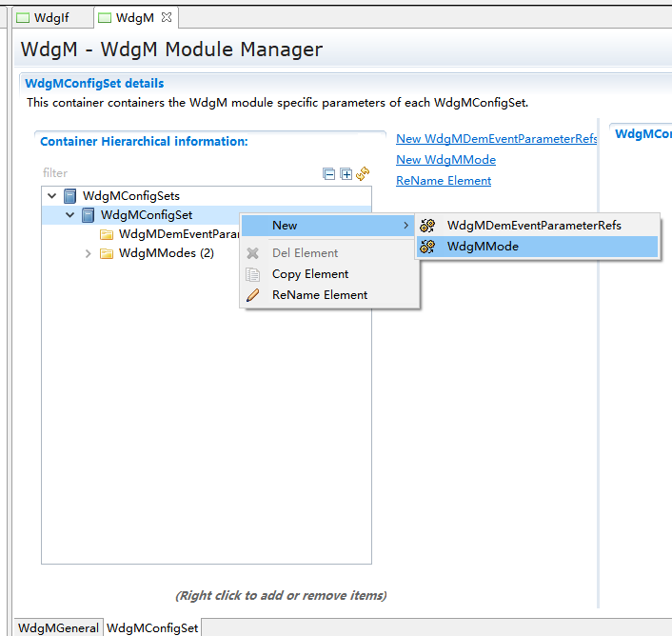Click the collapse all tree icon
This screenshot has width=672, height=636.
pos(329,174)
